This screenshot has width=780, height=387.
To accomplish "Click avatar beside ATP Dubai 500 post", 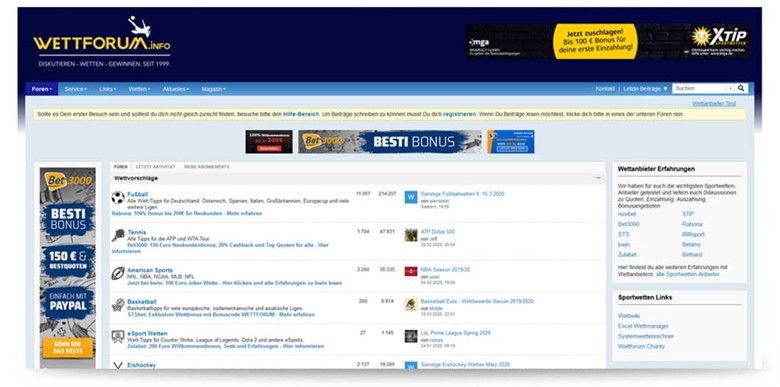I will [411, 235].
